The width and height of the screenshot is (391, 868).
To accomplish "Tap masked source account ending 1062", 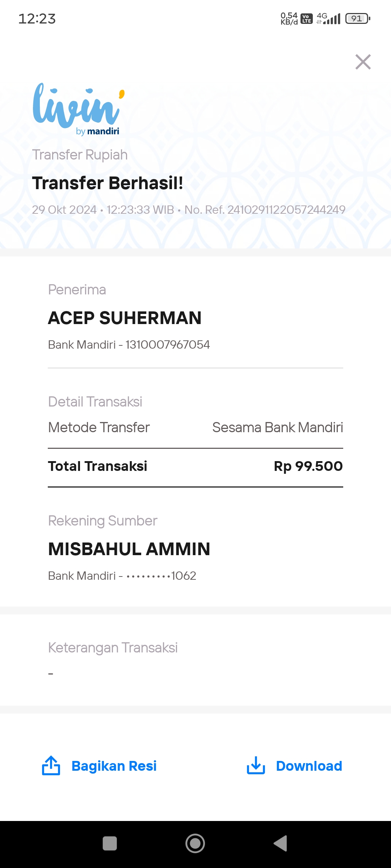I will pyautogui.click(x=161, y=576).
